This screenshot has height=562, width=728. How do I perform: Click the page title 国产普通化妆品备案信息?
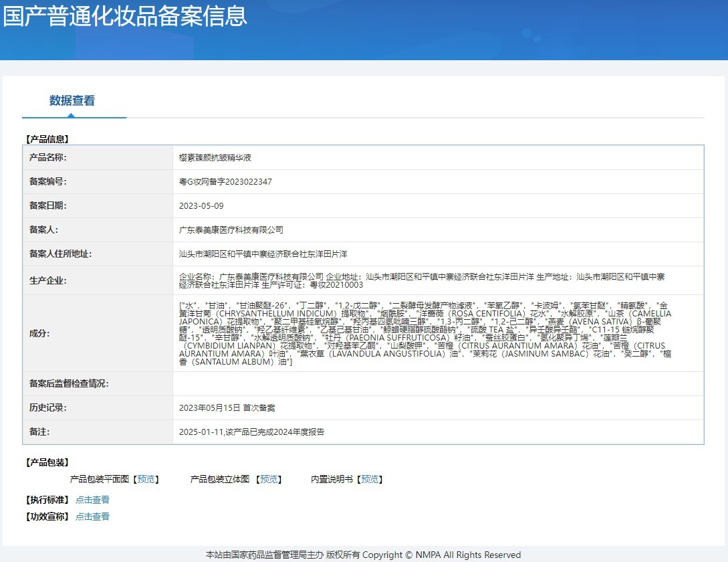[125, 15]
